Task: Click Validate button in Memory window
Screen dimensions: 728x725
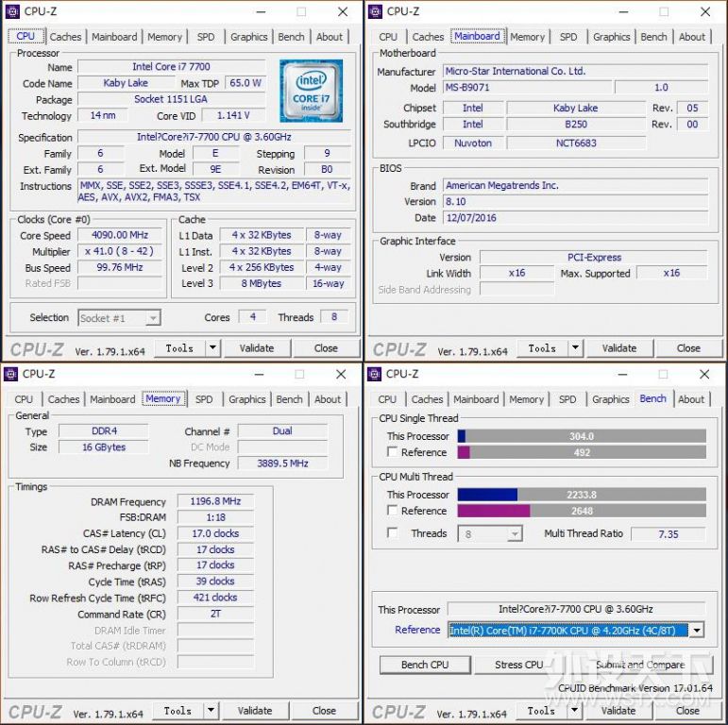Action: pyautogui.click(x=255, y=711)
